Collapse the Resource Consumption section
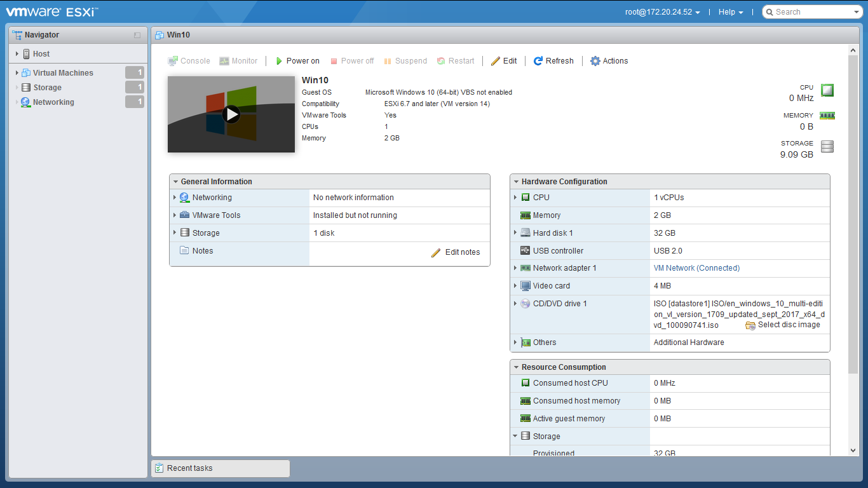The height and width of the screenshot is (488, 868). click(516, 367)
